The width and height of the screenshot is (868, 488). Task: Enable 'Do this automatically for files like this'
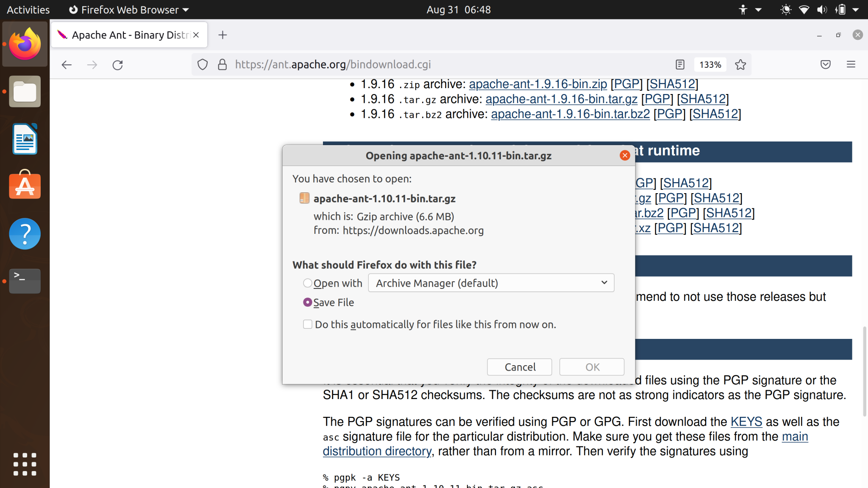307,324
